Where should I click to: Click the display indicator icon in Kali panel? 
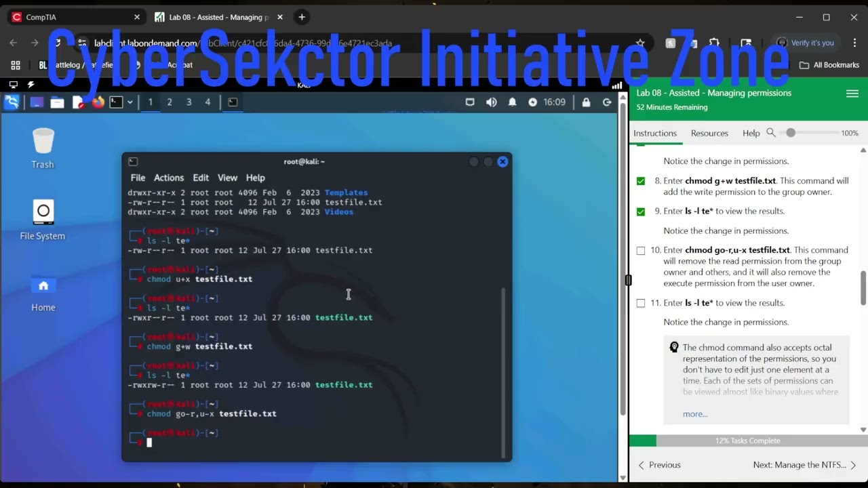coord(469,102)
